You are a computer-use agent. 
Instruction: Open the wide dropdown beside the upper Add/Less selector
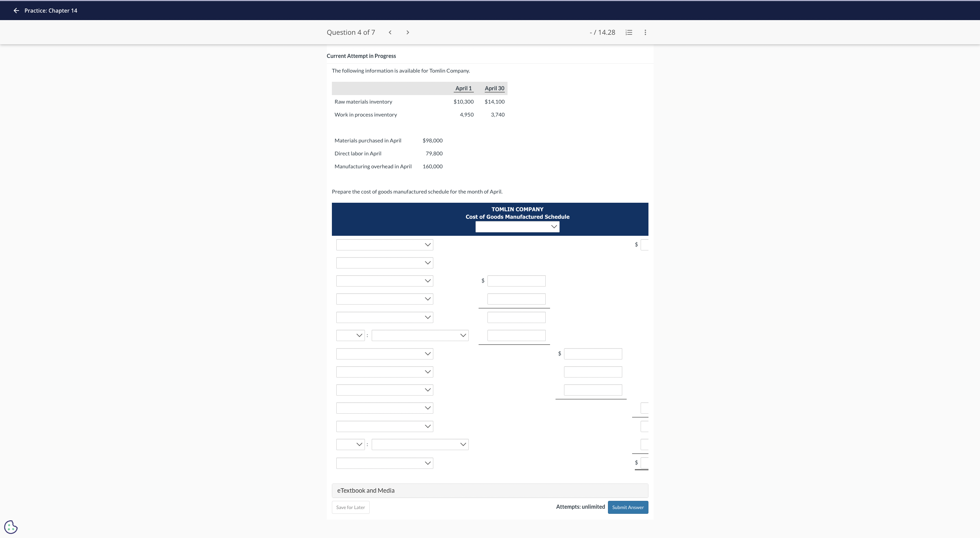pos(420,336)
